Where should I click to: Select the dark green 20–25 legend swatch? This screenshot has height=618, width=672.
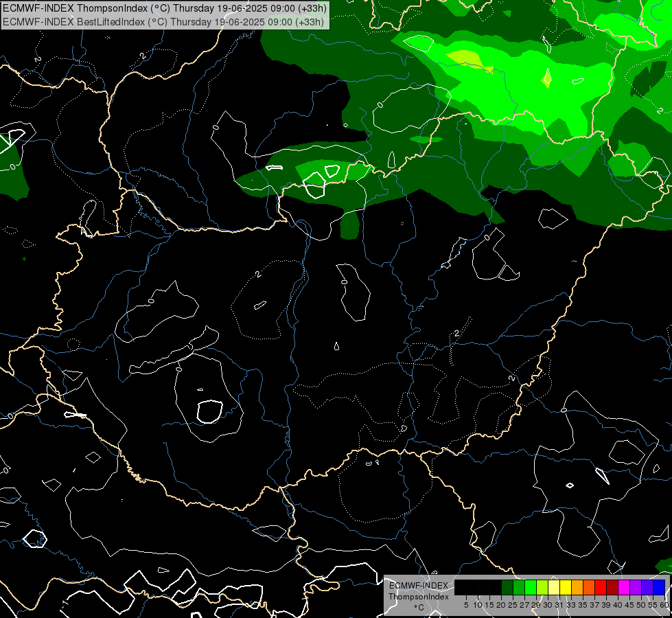507,587
